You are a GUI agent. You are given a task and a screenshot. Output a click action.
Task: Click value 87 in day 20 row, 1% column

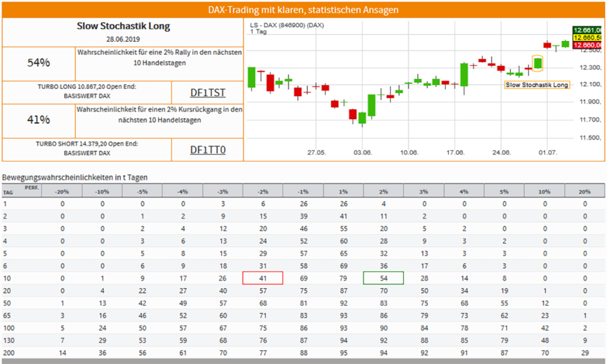pos(344,291)
